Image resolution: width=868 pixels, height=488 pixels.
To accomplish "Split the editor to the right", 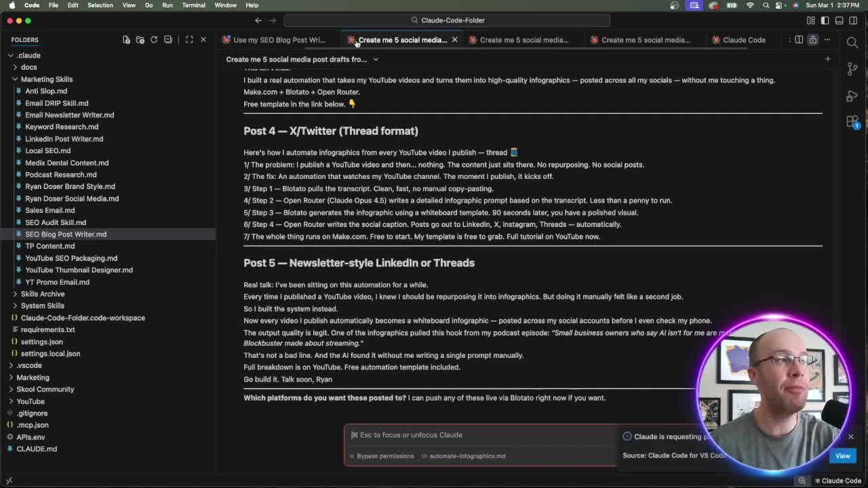I will (799, 39).
